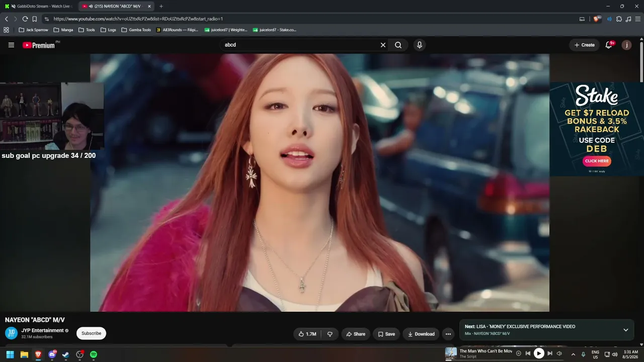Download the video
The image size is (644, 362).
pos(421,334)
